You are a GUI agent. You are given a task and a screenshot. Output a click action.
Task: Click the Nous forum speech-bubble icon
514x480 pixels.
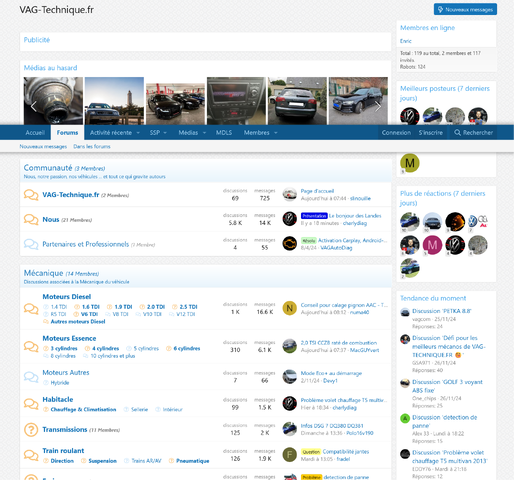click(31, 219)
